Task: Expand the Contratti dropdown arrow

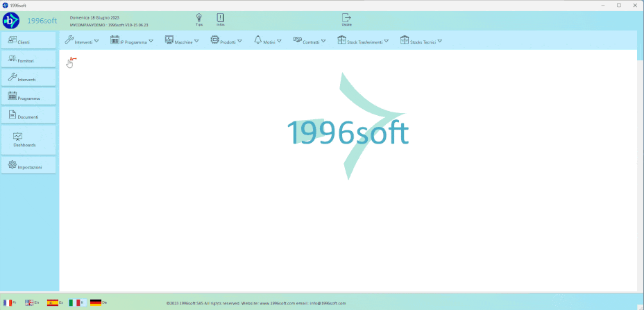Action: click(323, 41)
